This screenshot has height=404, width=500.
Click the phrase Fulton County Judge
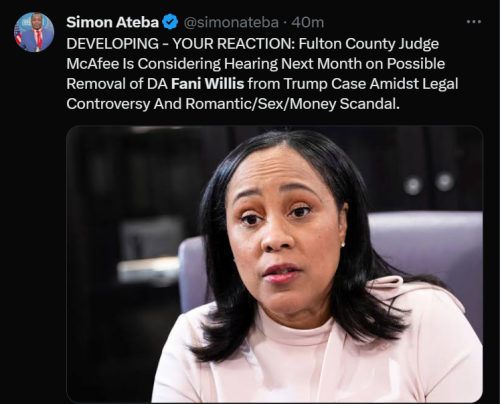tap(369, 44)
